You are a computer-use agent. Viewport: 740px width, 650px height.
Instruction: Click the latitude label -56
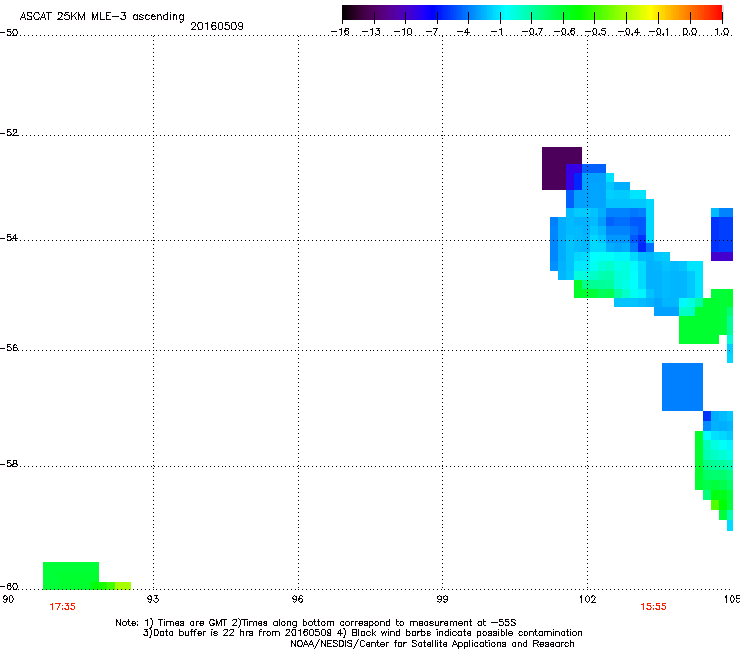tap(9, 348)
